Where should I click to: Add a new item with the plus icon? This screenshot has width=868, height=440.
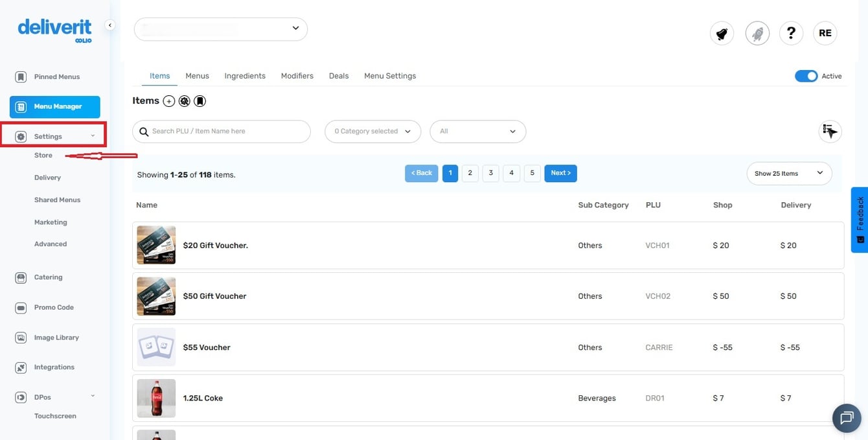pos(169,101)
